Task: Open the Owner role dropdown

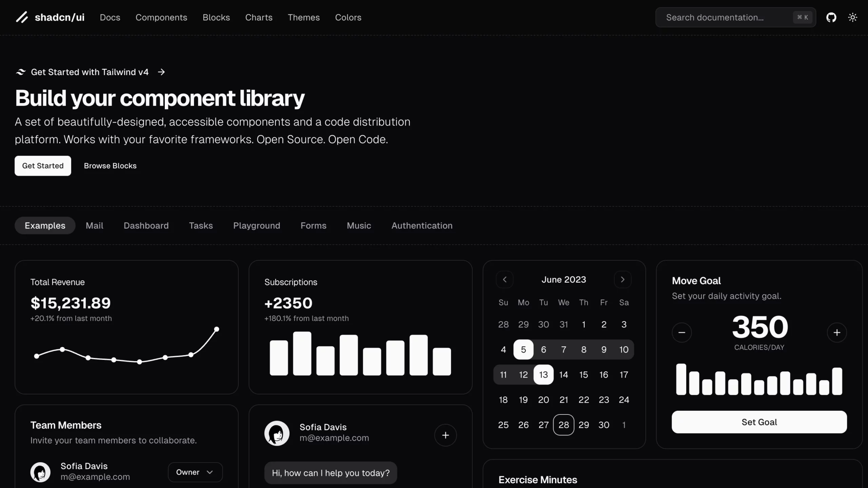Action: [195, 472]
